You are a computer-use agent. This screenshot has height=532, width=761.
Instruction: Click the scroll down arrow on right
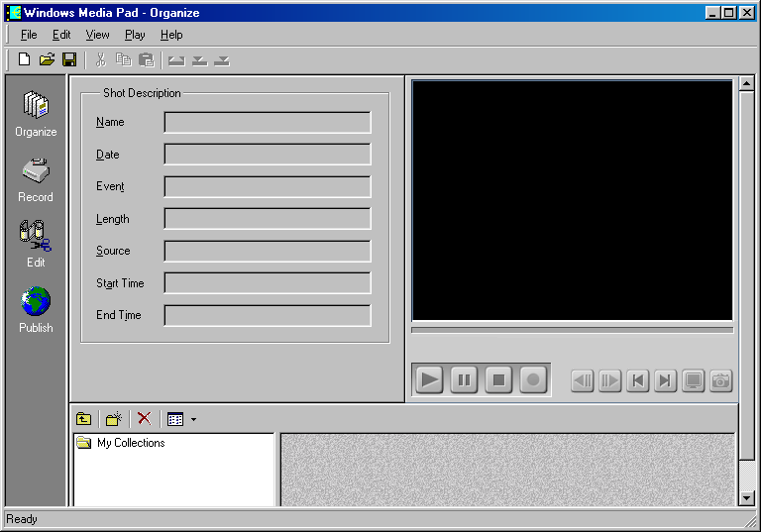746,498
